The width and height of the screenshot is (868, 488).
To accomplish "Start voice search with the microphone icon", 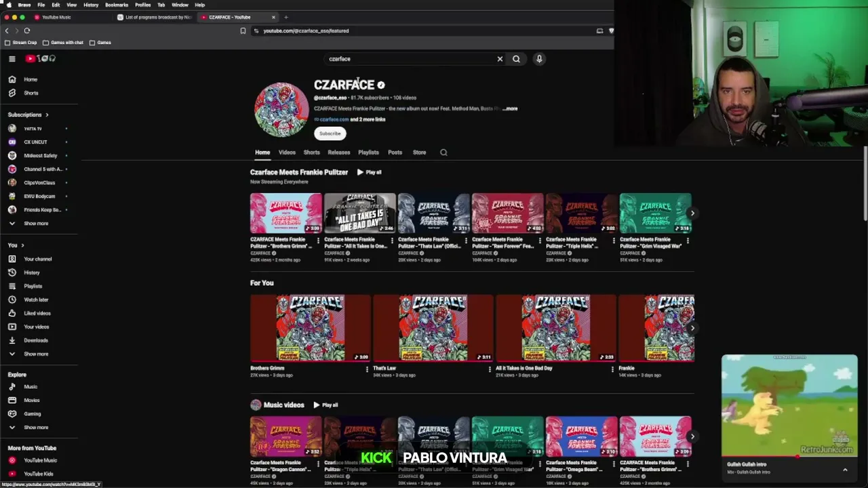I will [x=539, y=59].
